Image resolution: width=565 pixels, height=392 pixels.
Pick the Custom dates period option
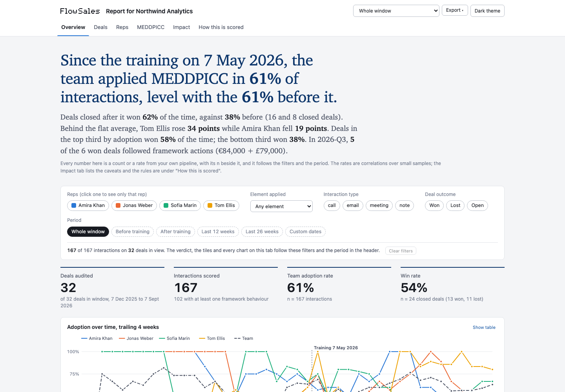point(305,232)
